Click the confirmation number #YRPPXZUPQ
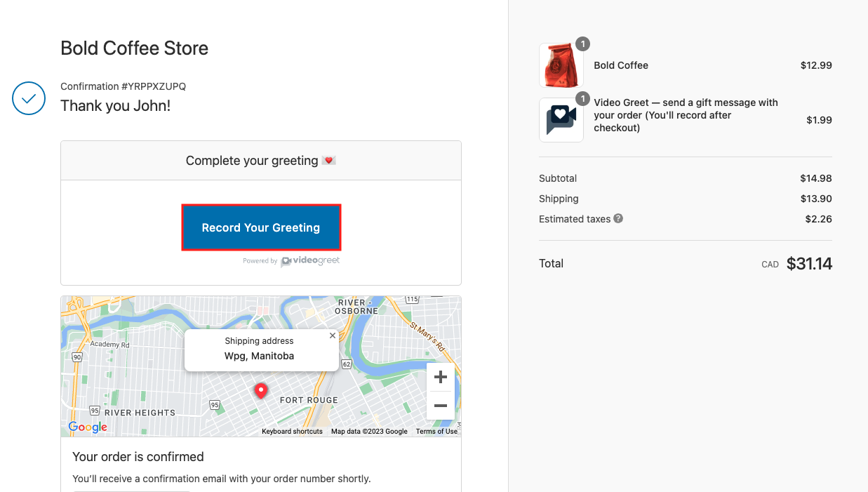 (x=154, y=86)
